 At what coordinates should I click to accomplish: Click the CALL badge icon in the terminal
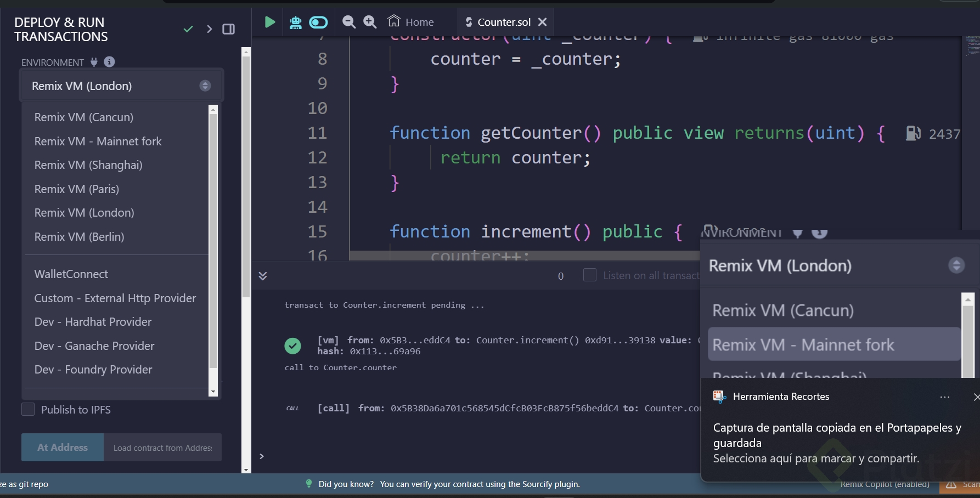point(292,409)
